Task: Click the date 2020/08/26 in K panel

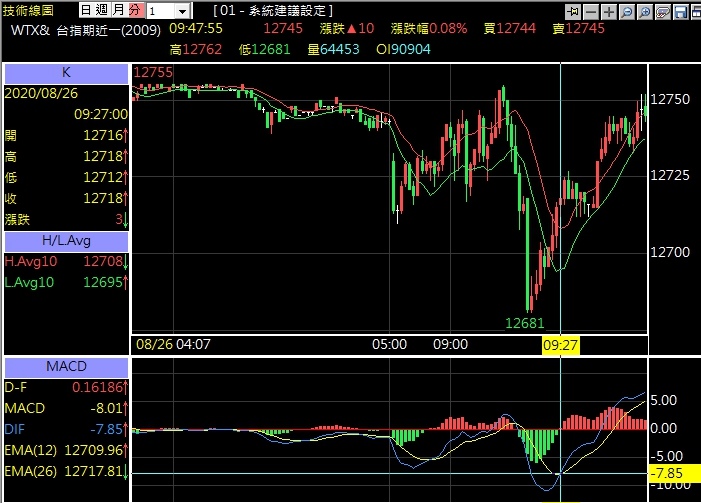Action: pos(41,93)
